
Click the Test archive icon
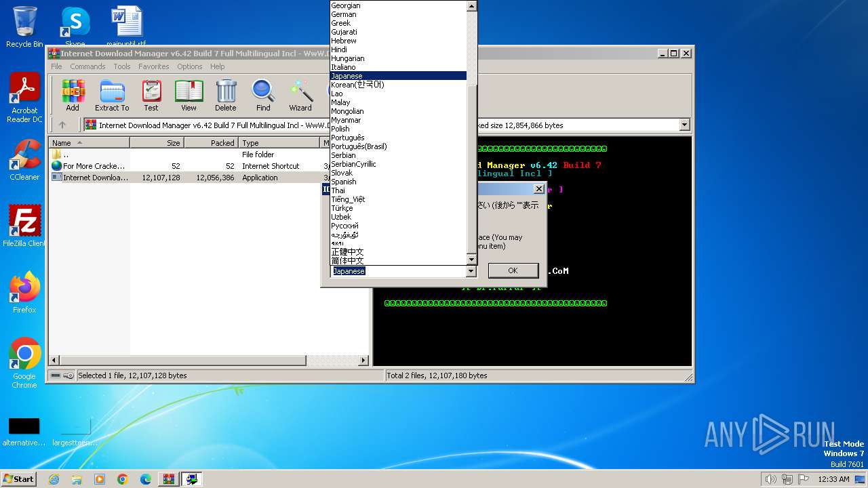(x=151, y=95)
